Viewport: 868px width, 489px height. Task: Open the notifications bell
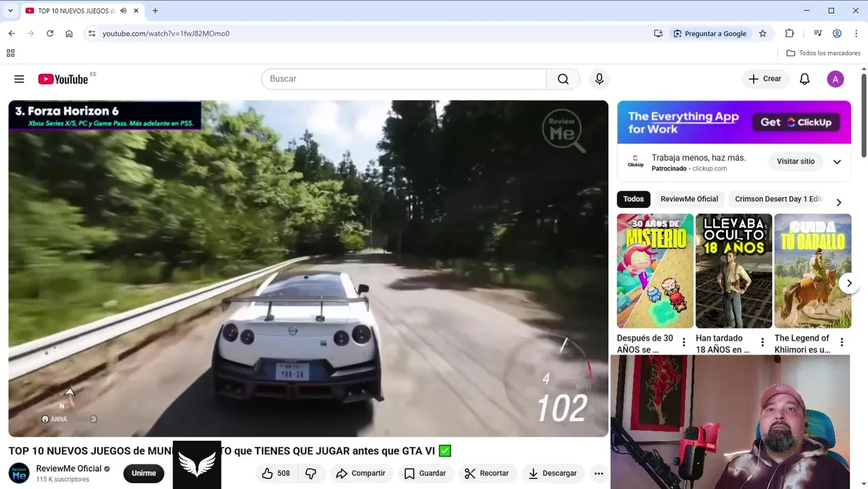tap(804, 79)
